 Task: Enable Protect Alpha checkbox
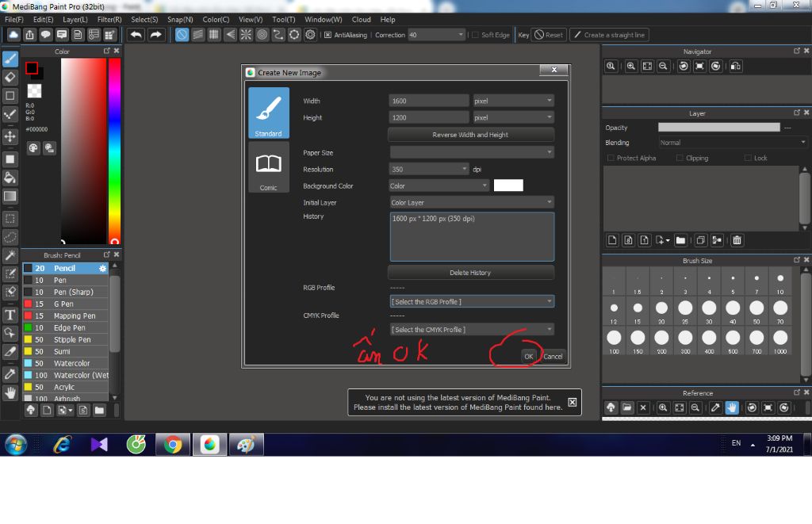(x=611, y=158)
